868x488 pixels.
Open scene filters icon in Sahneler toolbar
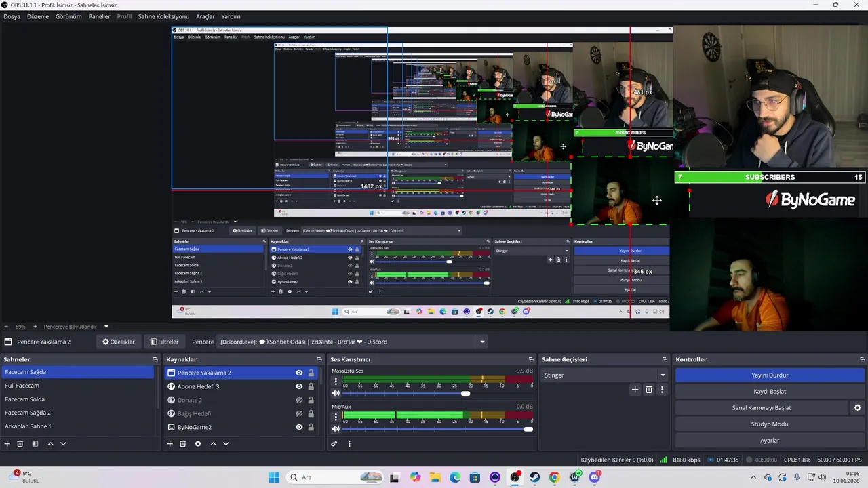(35, 444)
